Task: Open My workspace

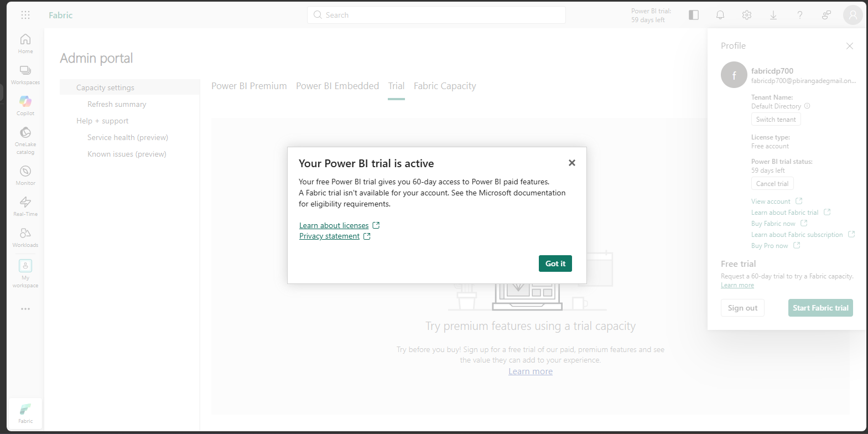Action: pos(25,273)
